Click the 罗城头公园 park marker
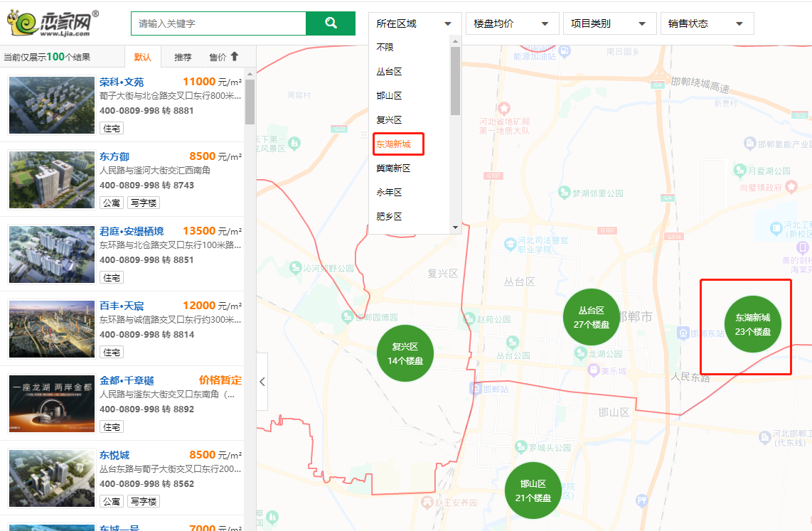The width and height of the screenshot is (812, 531). point(521,446)
